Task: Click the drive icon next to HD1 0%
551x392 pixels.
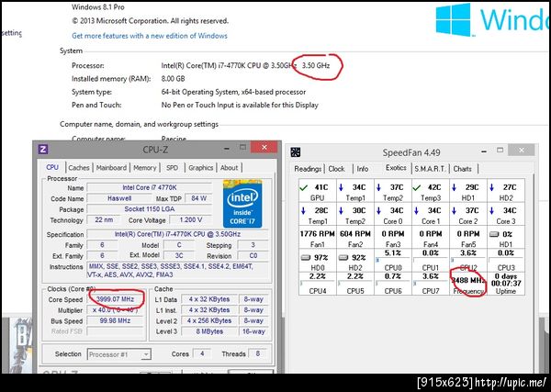Action: [494, 234]
